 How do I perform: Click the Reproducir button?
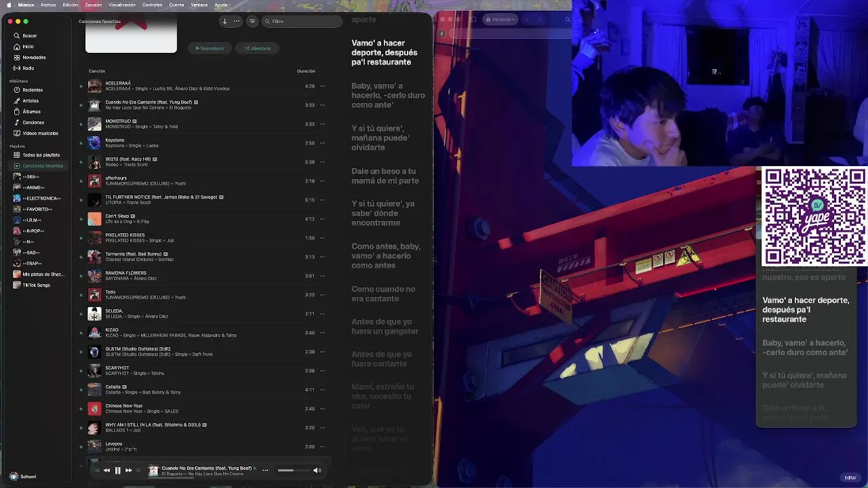pyautogui.click(x=210, y=48)
